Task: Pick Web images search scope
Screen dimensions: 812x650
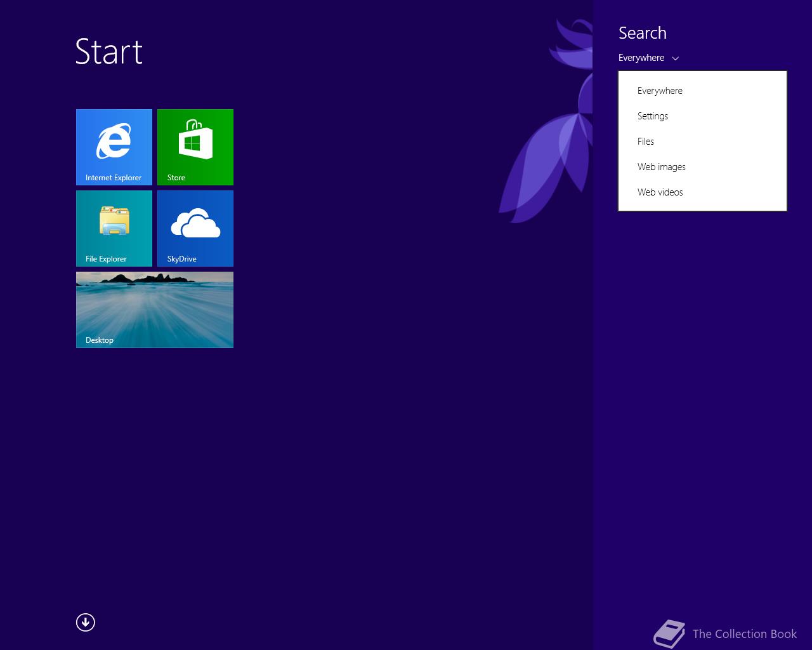Action: 702,167
